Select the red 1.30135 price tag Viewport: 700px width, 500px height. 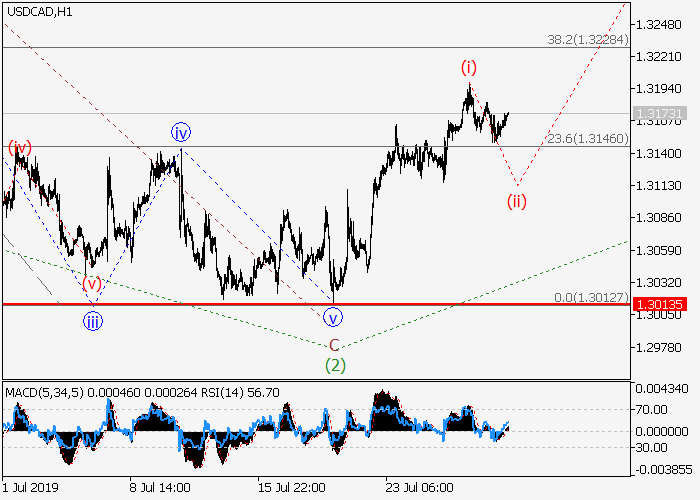663,303
